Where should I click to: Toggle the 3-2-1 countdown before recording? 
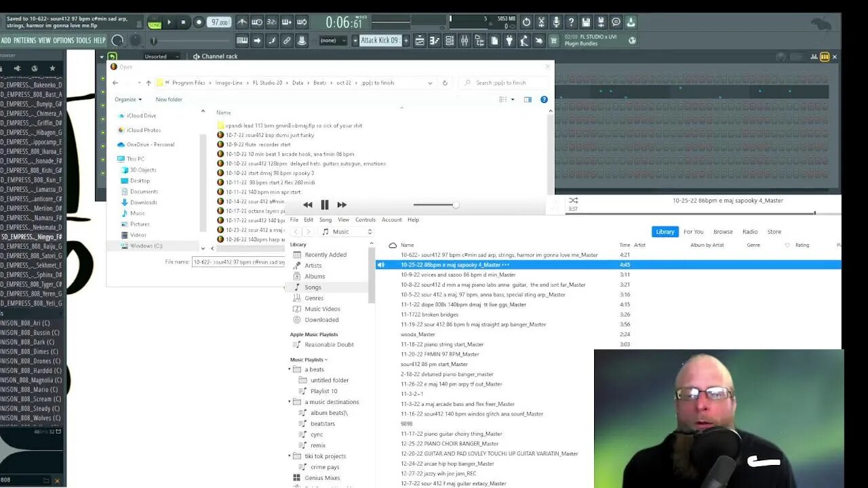click(272, 22)
